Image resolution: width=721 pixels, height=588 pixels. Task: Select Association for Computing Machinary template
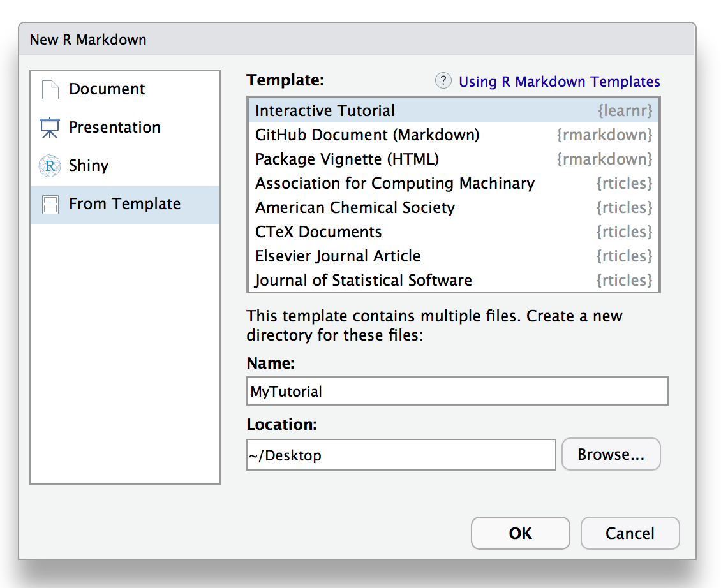(x=394, y=184)
